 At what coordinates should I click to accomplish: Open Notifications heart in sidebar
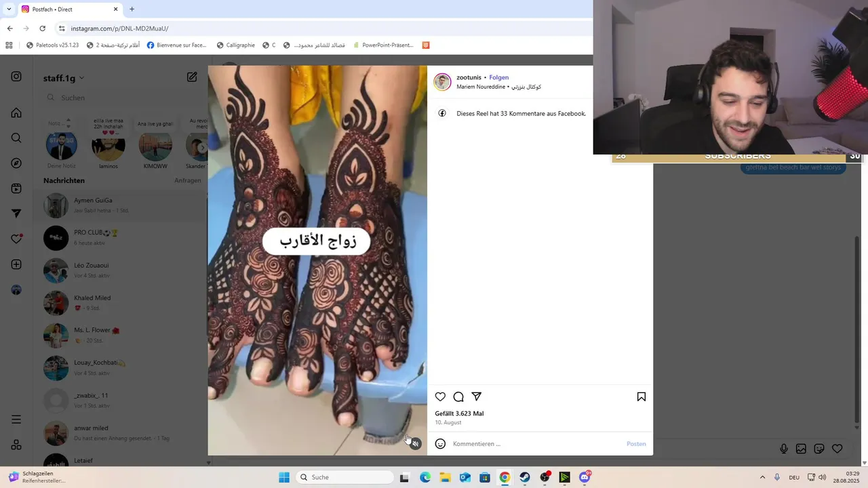coord(16,239)
